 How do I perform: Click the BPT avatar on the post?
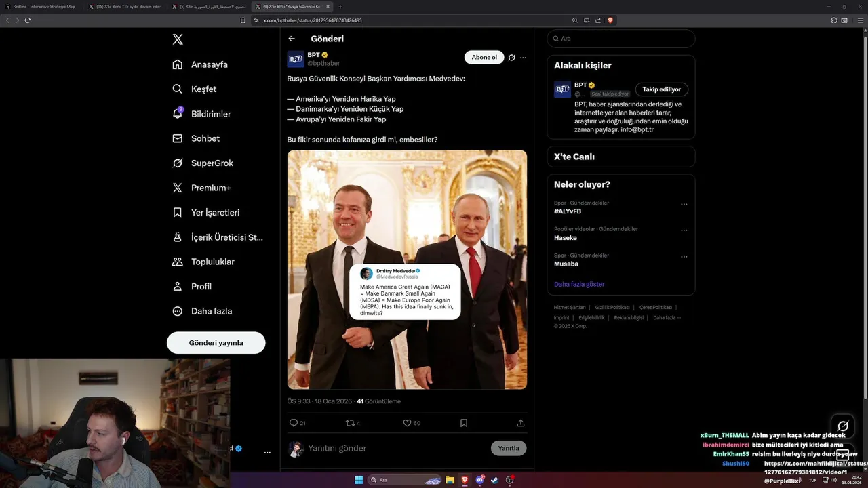point(296,59)
